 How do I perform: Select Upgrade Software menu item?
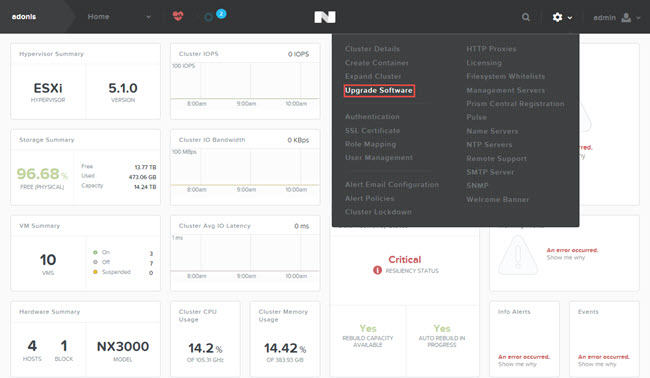(x=379, y=90)
